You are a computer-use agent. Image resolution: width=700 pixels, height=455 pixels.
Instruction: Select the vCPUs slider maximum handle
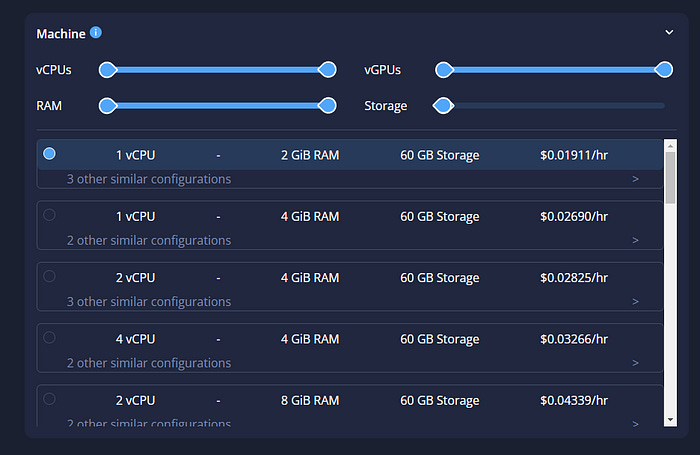tap(328, 70)
